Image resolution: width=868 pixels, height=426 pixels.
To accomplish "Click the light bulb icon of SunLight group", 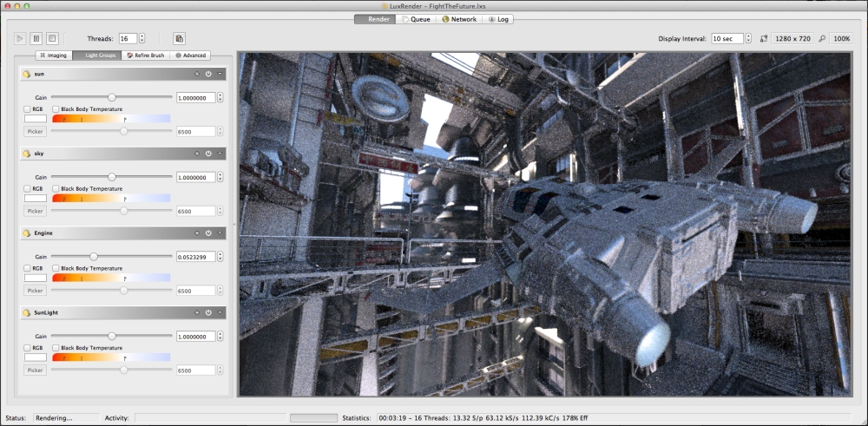I will [x=26, y=312].
